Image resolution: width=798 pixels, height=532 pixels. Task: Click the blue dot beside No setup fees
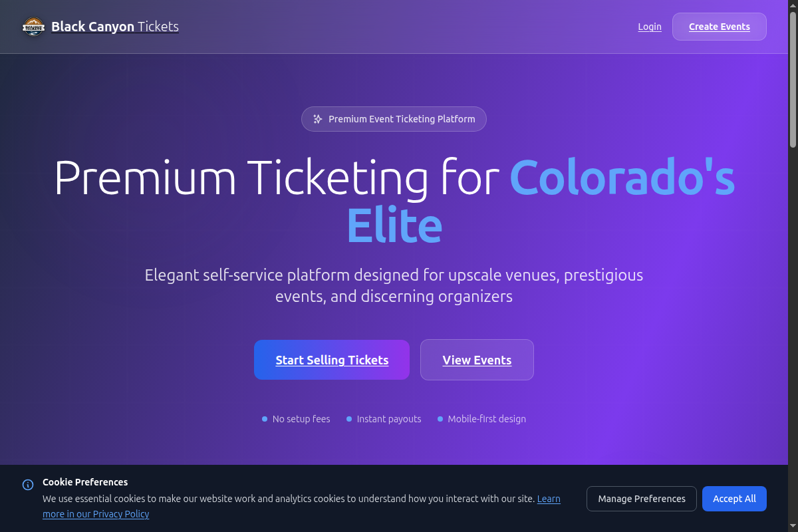point(265,419)
